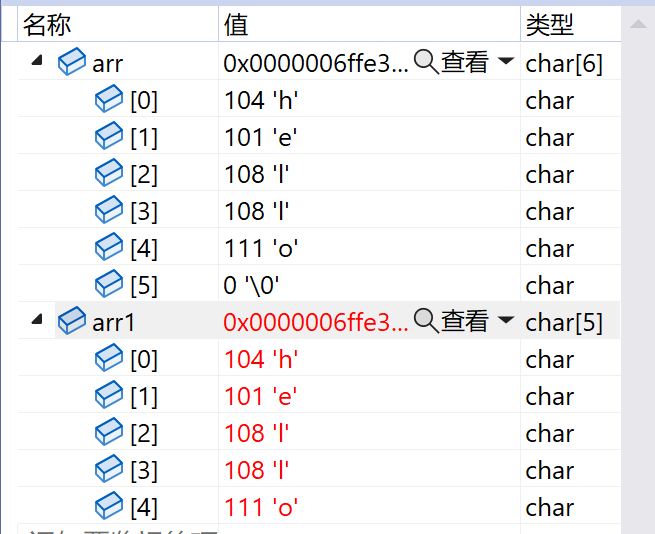Sort by the 名称 column header

[118, 24]
